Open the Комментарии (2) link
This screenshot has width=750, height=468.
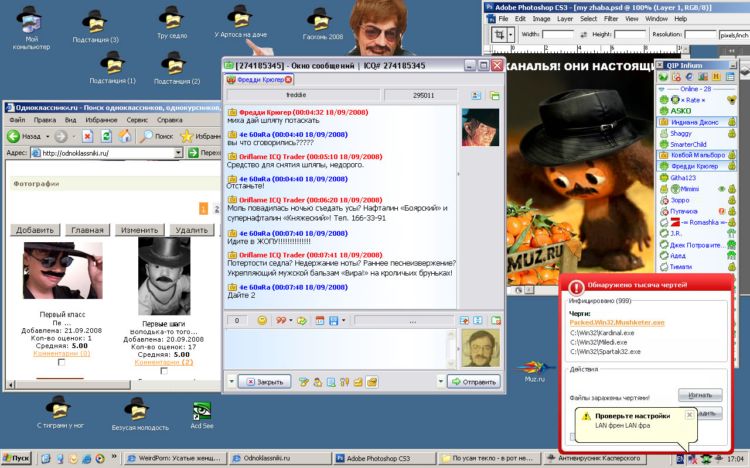point(166,361)
